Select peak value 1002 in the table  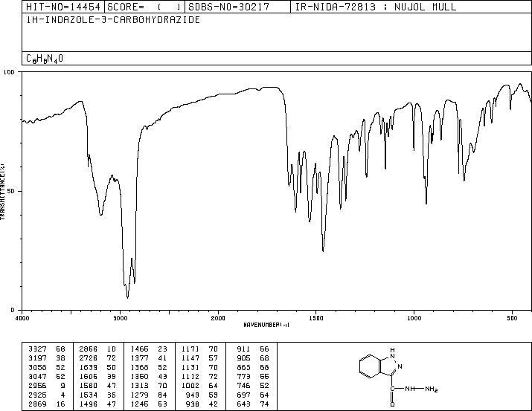pyautogui.click(x=190, y=386)
